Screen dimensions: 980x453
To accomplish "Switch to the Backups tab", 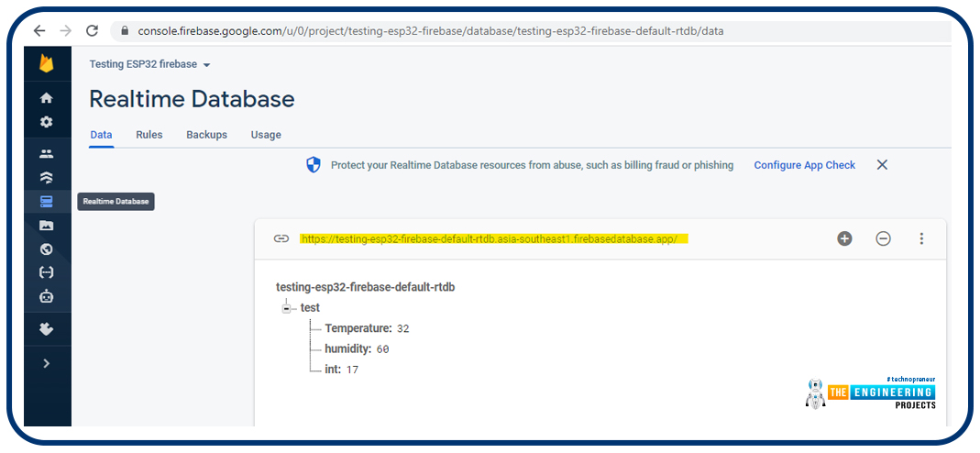I will pos(206,135).
